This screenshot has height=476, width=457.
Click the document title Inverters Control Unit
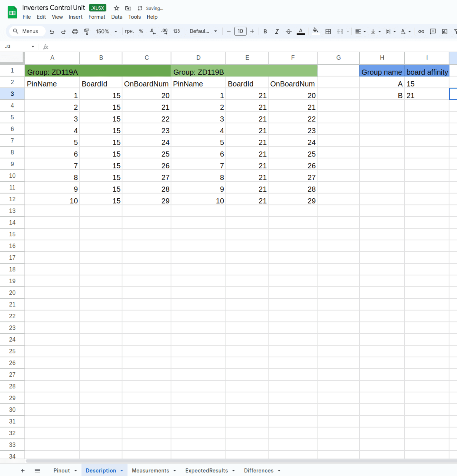tap(53, 8)
